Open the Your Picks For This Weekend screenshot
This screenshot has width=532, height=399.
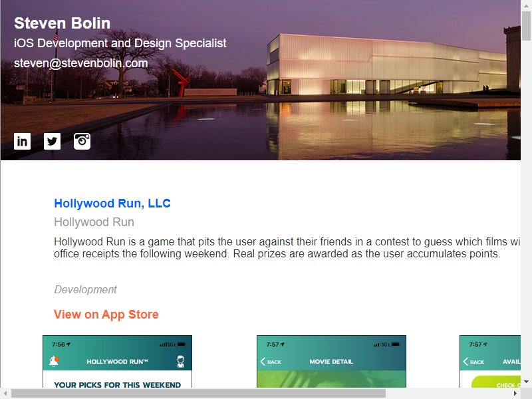(118, 361)
